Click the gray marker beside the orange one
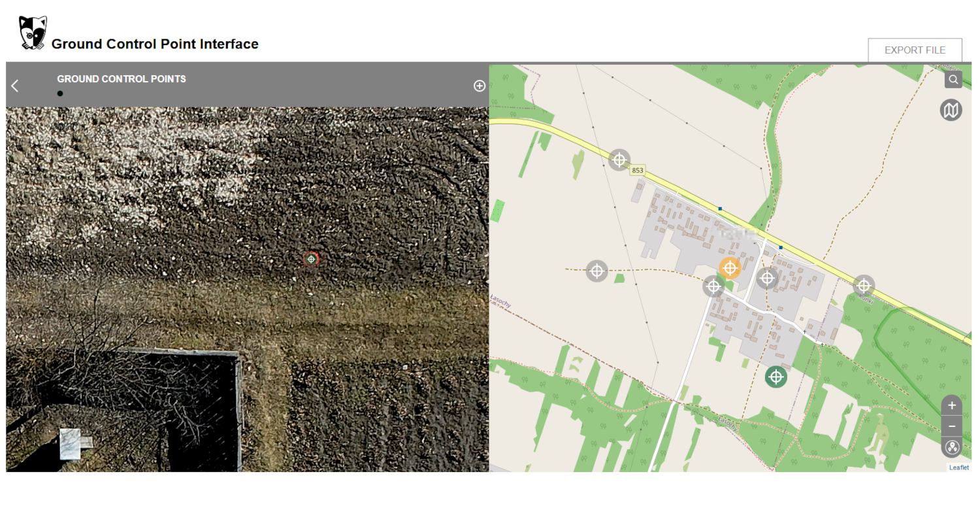Viewport: 980px width, 508px height. tap(713, 286)
